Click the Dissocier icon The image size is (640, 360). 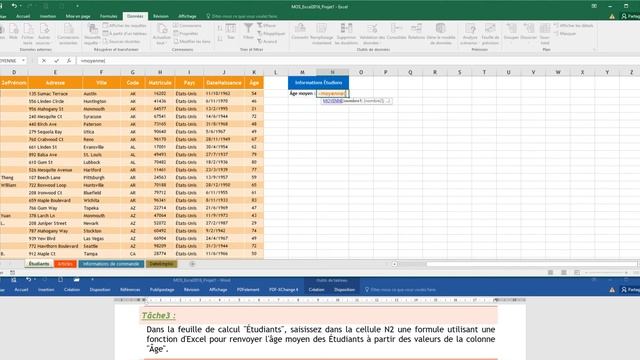[x=529, y=29]
